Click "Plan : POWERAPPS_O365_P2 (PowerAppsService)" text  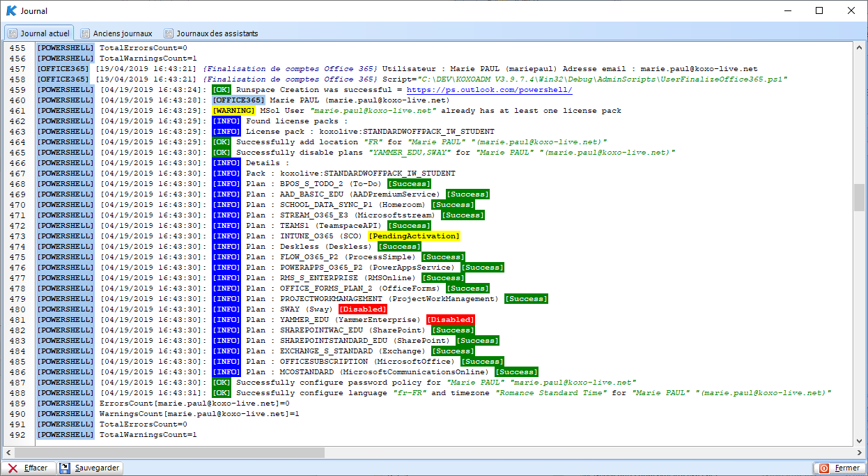click(x=350, y=268)
